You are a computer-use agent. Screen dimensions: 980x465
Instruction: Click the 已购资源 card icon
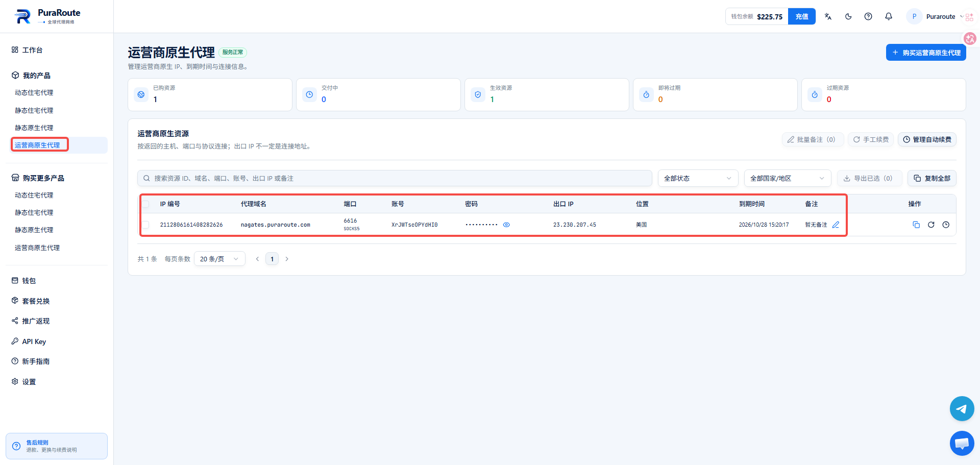point(141,94)
